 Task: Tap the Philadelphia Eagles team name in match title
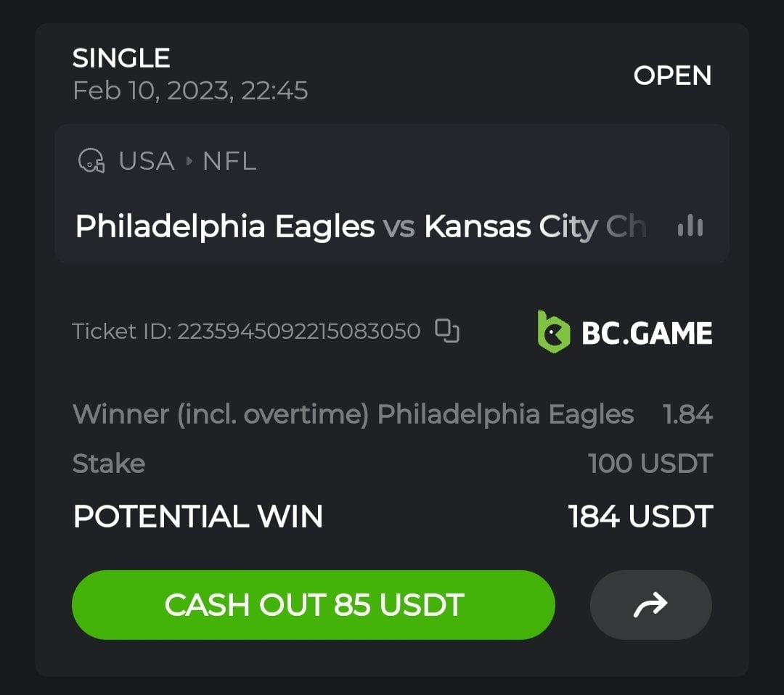pyautogui.click(x=225, y=227)
